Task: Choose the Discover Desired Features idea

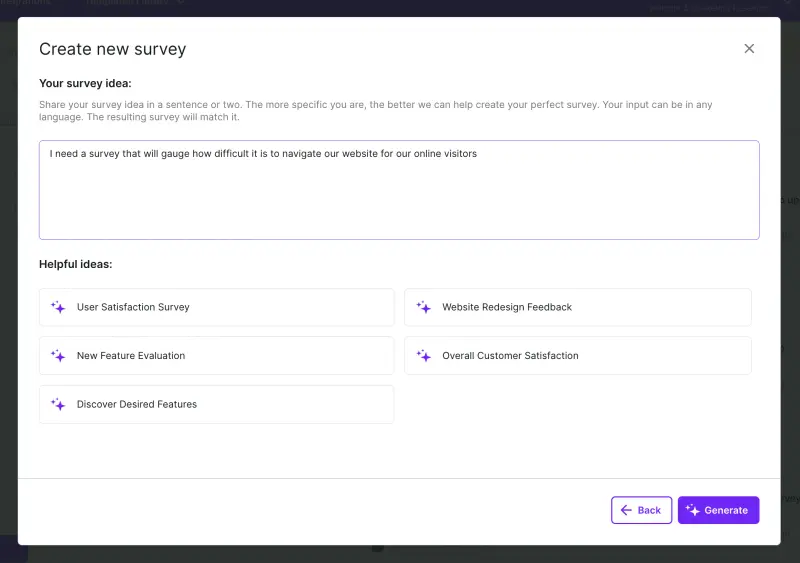Action: tap(216, 404)
